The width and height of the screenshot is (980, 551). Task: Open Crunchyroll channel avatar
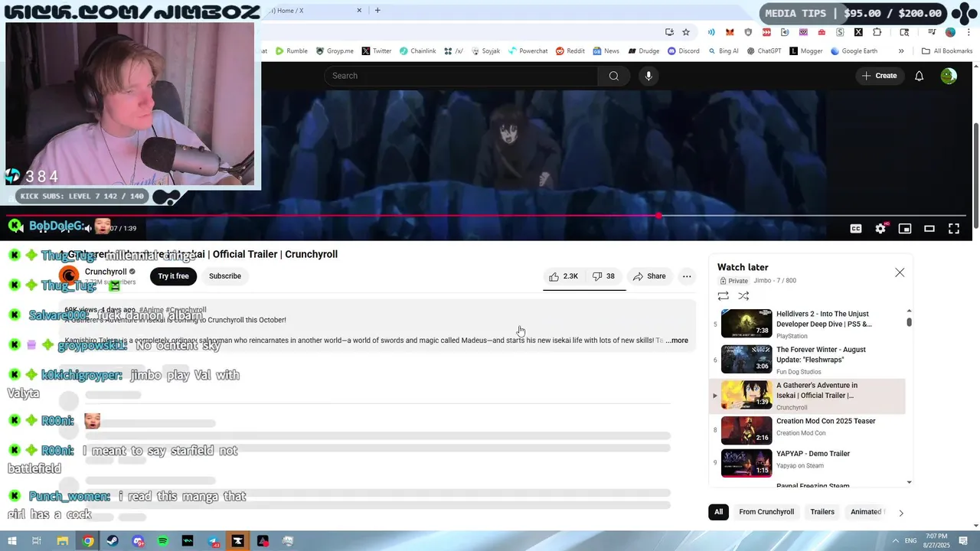(69, 276)
